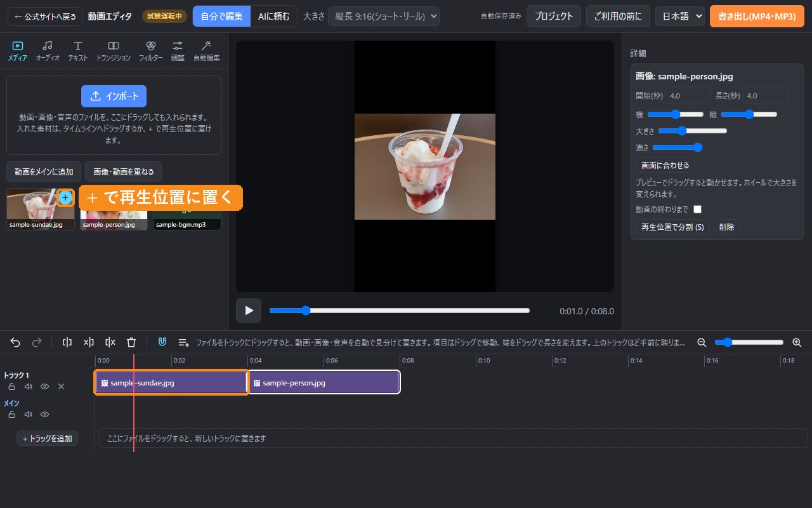Image resolution: width=812 pixels, height=508 pixels.
Task: Open the テキスト tab
Action: tap(78, 51)
